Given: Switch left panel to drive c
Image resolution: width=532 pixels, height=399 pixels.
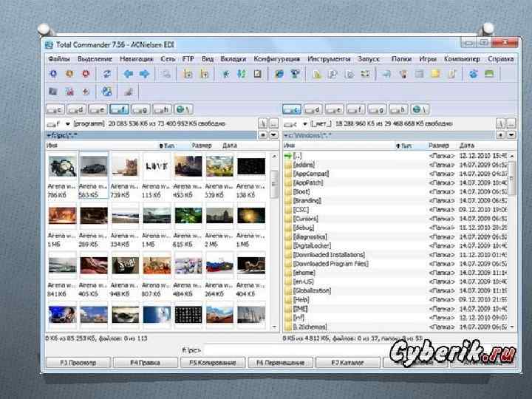Looking at the screenshot, I should coord(55,109).
